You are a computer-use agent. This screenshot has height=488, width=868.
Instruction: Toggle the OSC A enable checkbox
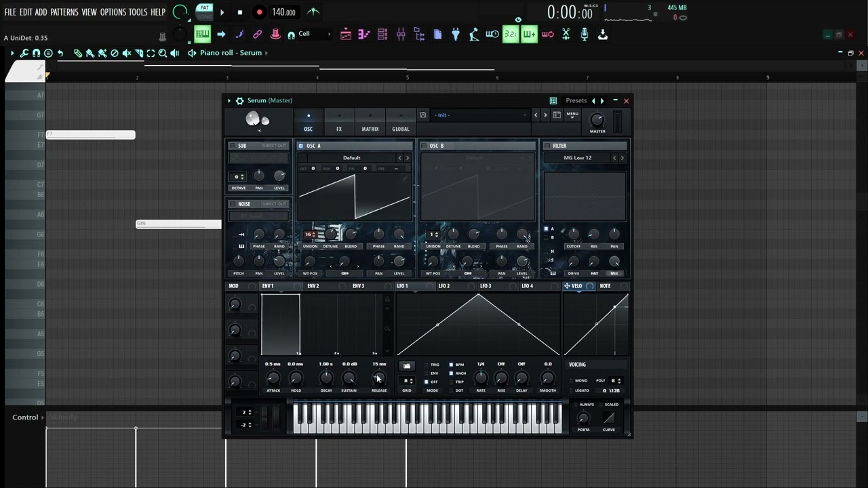point(301,146)
